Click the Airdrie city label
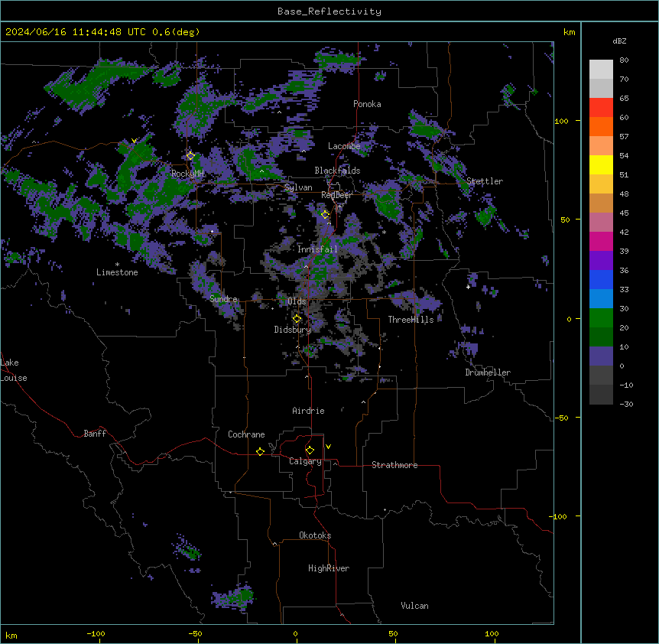The image size is (659, 644). click(308, 411)
